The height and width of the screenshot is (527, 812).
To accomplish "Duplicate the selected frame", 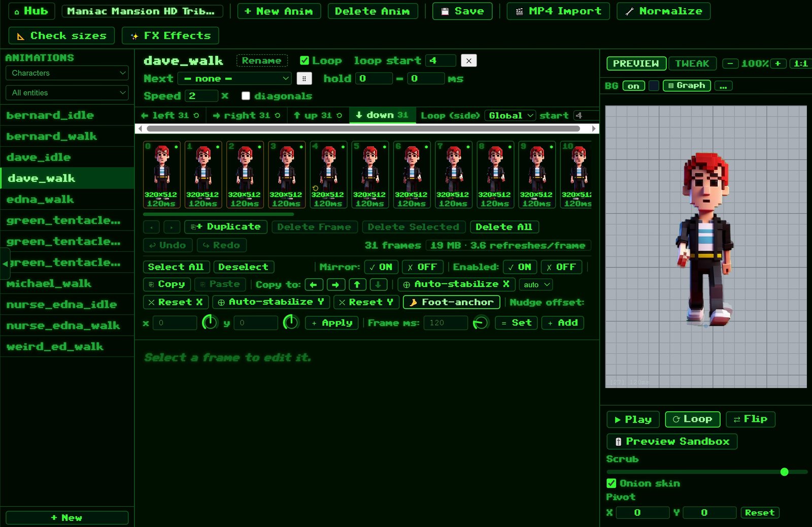I will 226,227.
